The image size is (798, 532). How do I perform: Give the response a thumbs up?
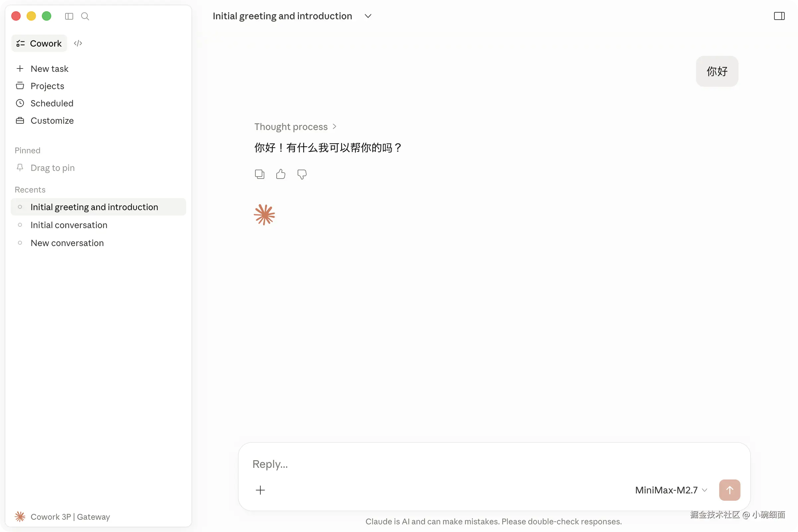click(281, 174)
